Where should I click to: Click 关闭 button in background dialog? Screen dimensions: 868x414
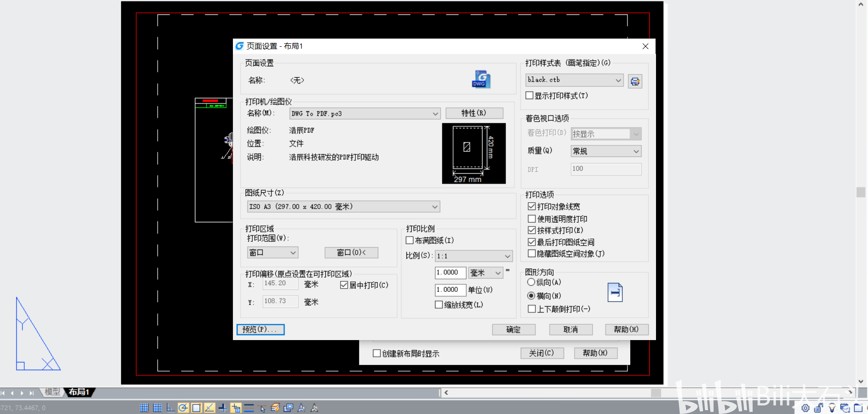tap(542, 353)
